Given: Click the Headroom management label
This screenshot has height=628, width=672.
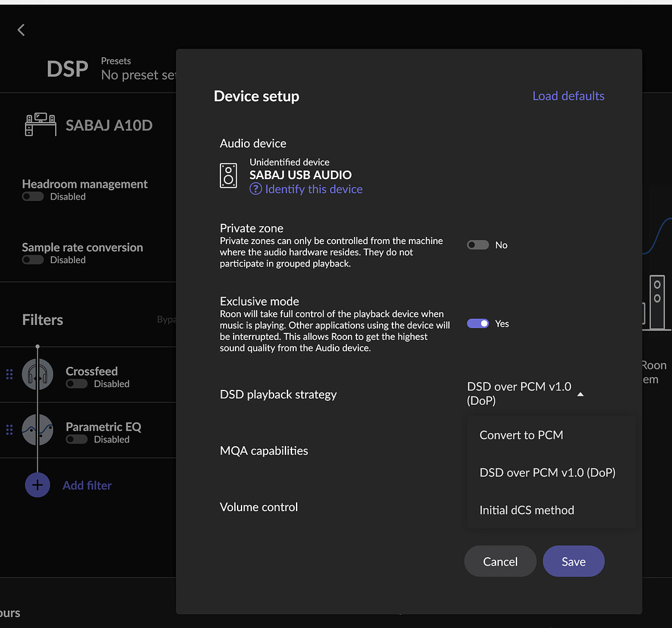Looking at the screenshot, I should point(85,184).
